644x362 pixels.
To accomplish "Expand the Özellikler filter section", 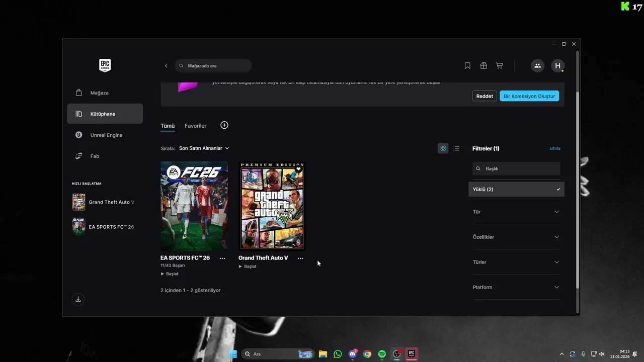I will (x=516, y=237).
